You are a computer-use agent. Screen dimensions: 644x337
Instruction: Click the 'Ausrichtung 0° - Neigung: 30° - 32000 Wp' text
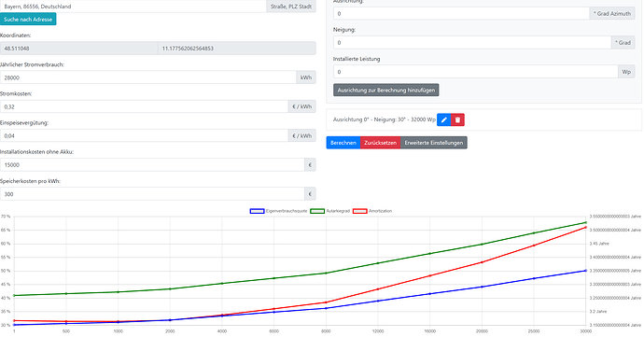click(x=384, y=119)
